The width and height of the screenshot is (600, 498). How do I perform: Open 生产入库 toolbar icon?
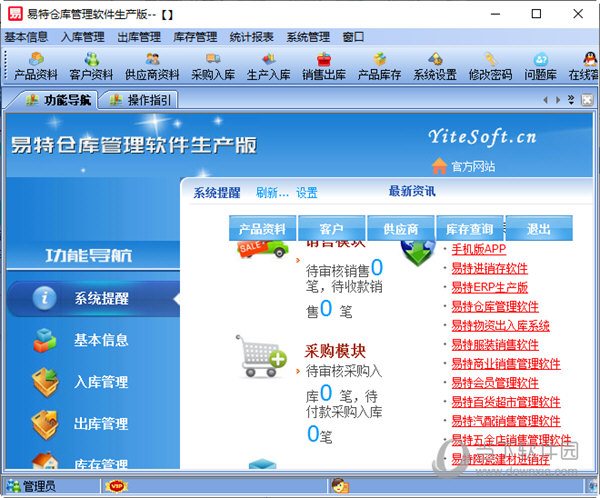(x=269, y=66)
